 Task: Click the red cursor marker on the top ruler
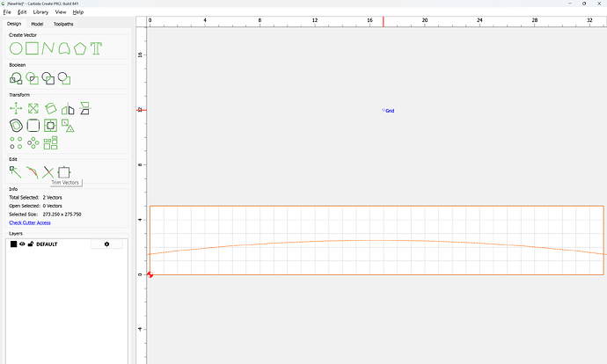tap(384, 22)
